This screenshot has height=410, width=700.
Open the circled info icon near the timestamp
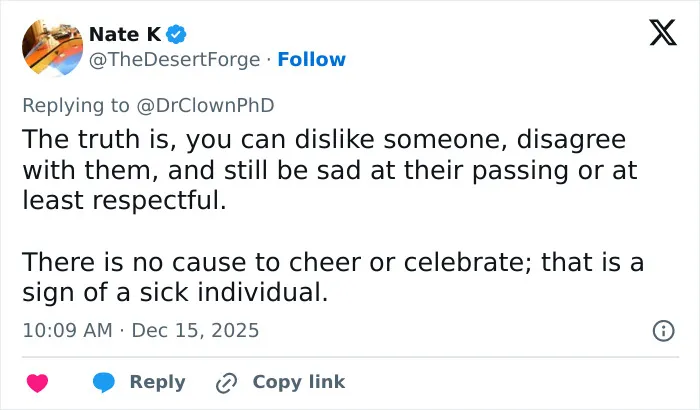coord(664,331)
